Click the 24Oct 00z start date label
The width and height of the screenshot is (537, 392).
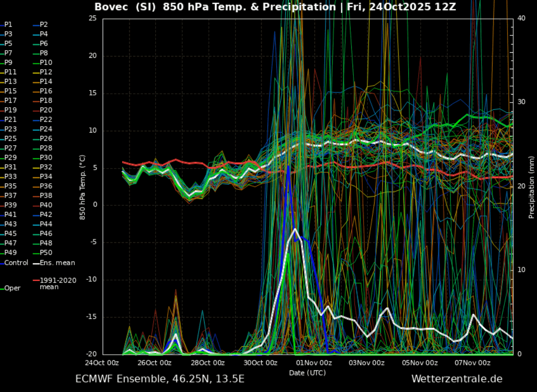(x=101, y=363)
